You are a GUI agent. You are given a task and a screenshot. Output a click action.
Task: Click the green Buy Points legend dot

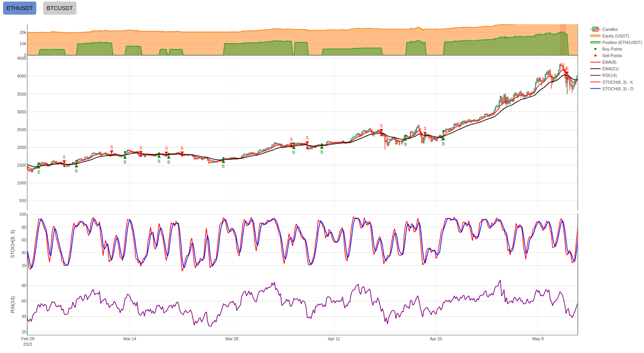(x=595, y=49)
